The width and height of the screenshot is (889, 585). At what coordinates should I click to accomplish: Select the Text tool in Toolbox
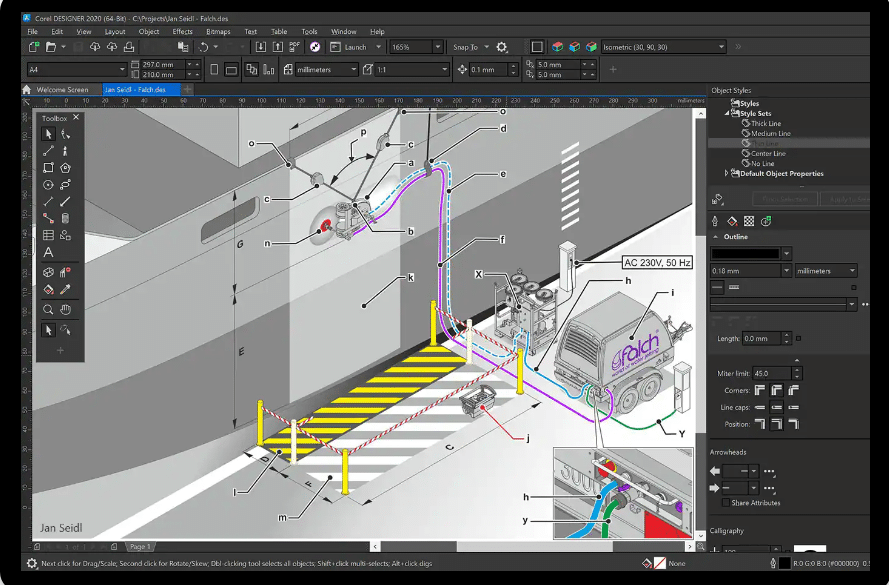point(48,252)
